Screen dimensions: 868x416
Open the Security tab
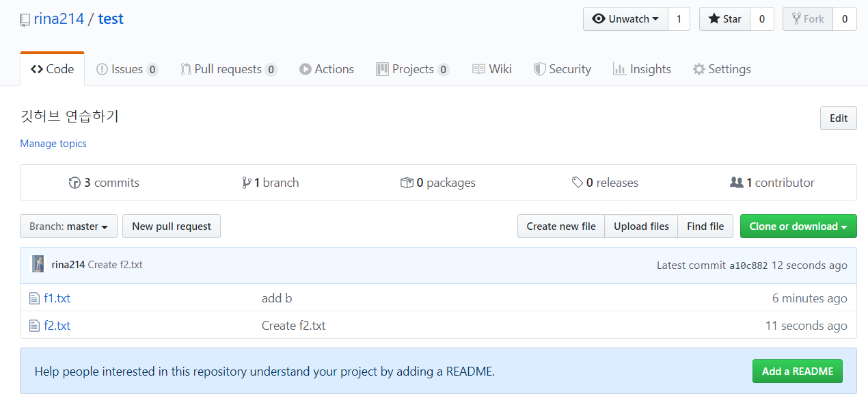[x=562, y=69]
